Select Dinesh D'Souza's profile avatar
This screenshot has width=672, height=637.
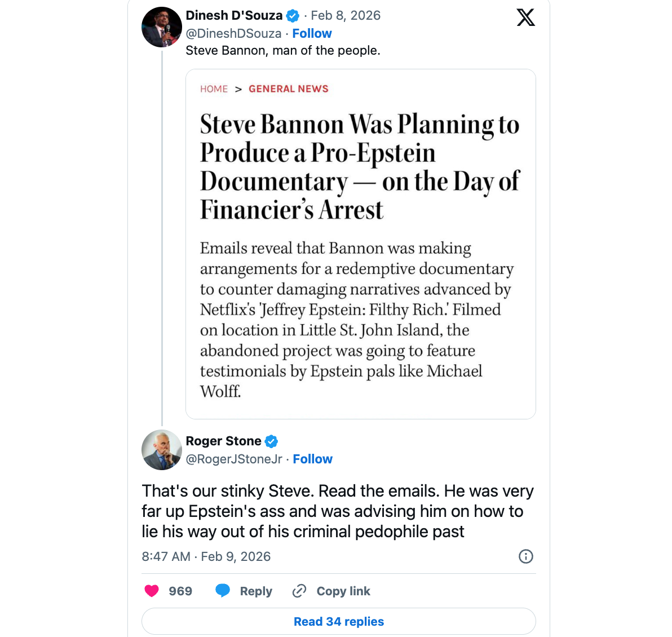(161, 26)
